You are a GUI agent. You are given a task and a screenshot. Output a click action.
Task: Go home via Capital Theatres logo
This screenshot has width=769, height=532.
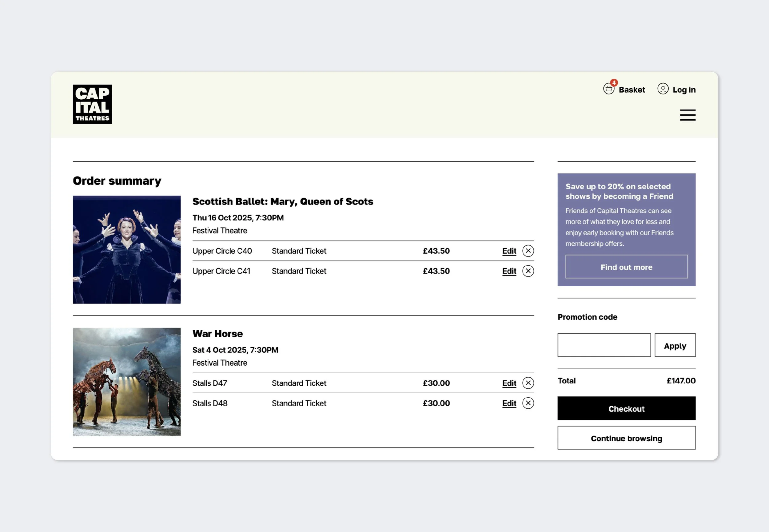tap(92, 104)
